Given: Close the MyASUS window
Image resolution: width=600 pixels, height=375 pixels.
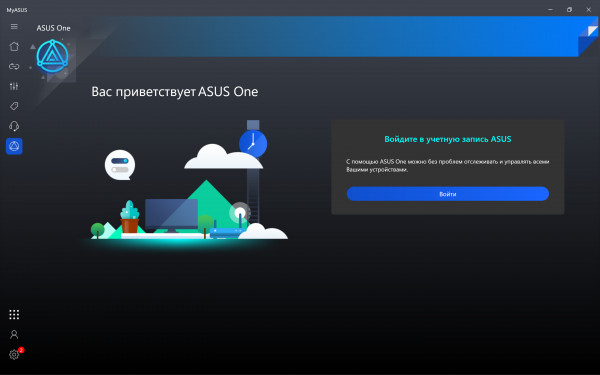Looking at the screenshot, I should [589, 10].
